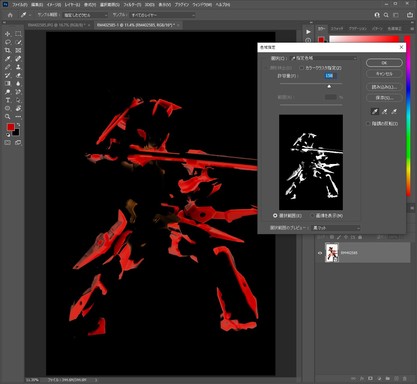Open the Actions play-button panel icon
This screenshot has width=417, height=384.
click(308, 32)
